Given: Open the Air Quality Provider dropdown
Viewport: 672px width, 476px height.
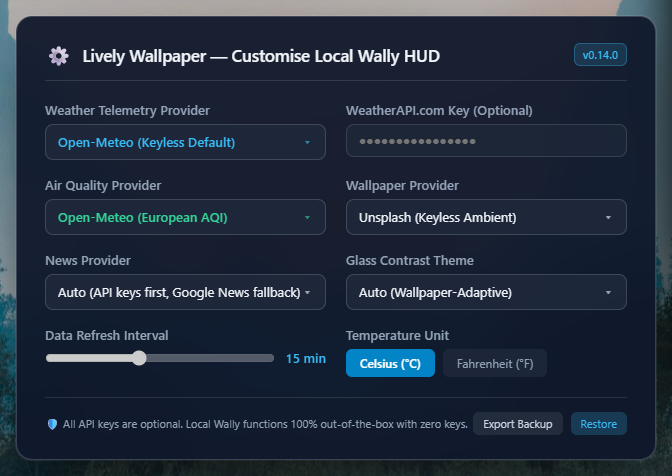Looking at the screenshot, I should click(x=185, y=217).
